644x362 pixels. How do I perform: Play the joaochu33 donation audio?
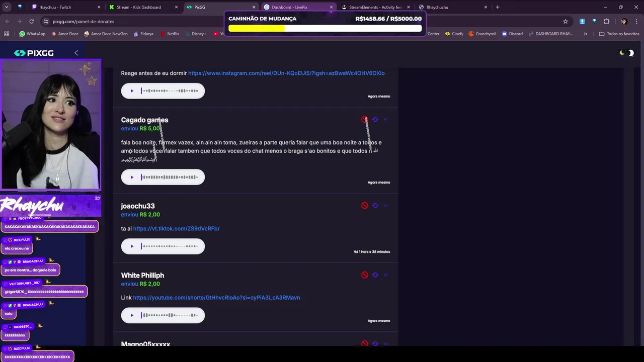(132, 246)
